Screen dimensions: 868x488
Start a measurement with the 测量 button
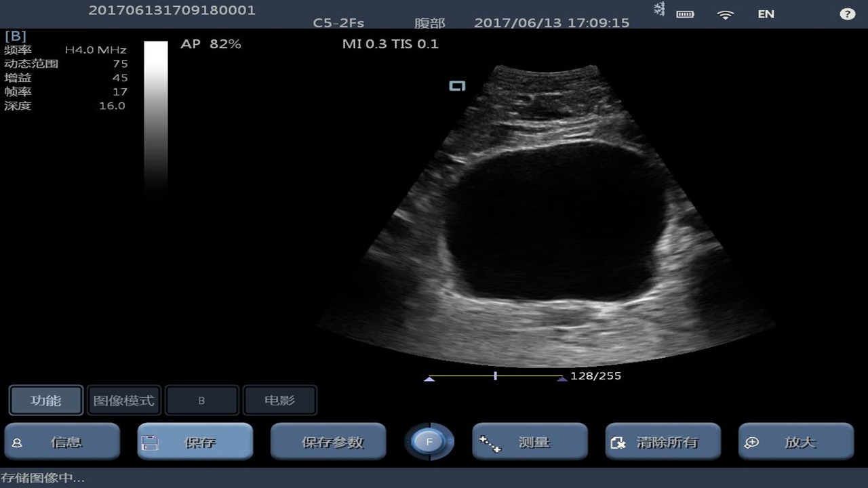(x=530, y=443)
